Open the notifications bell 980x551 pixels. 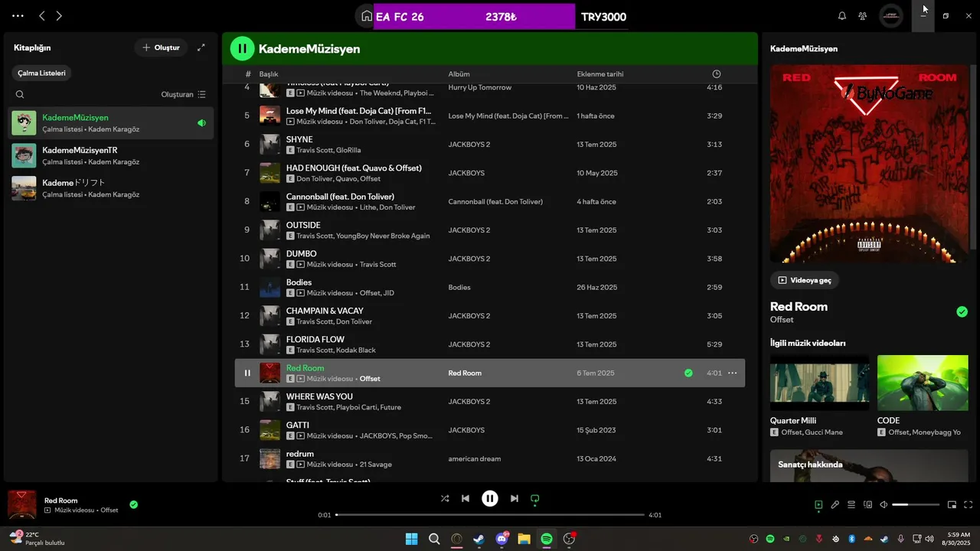click(842, 16)
